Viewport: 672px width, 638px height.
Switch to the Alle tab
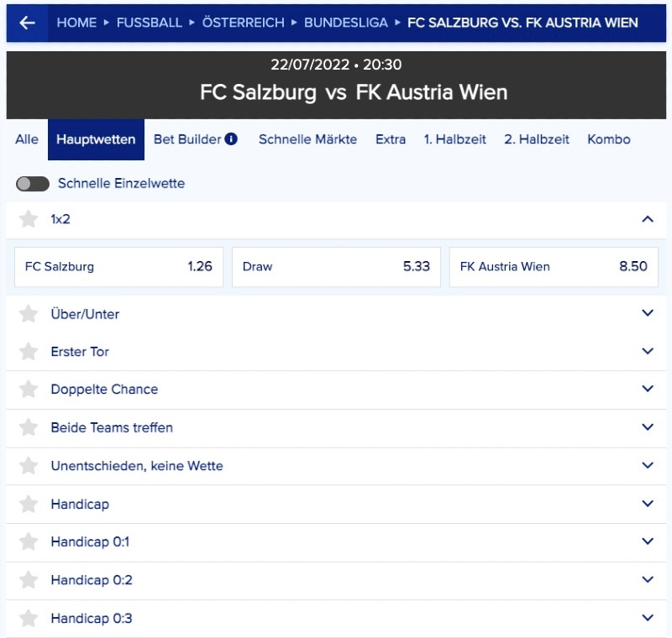click(x=27, y=139)
